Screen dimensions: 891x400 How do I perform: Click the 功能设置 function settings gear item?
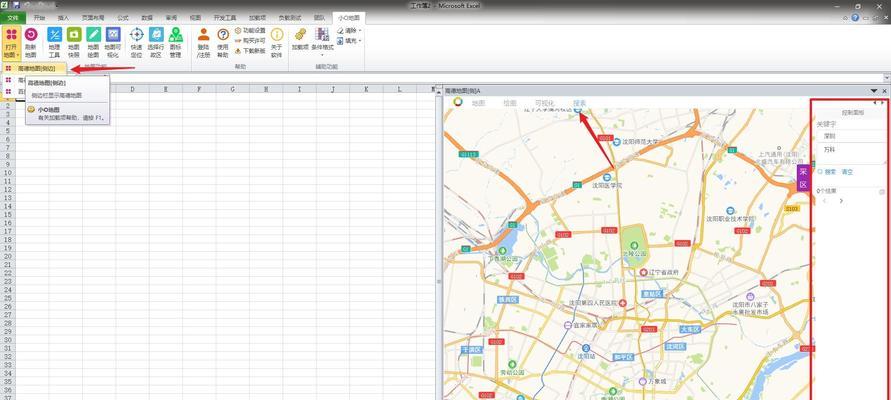coord(250,30)
